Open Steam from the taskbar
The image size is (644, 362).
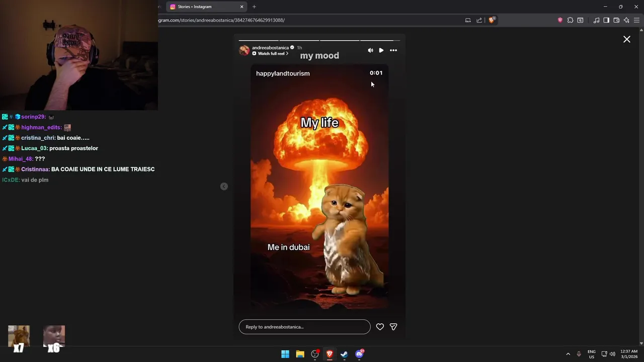click(344, 354)
